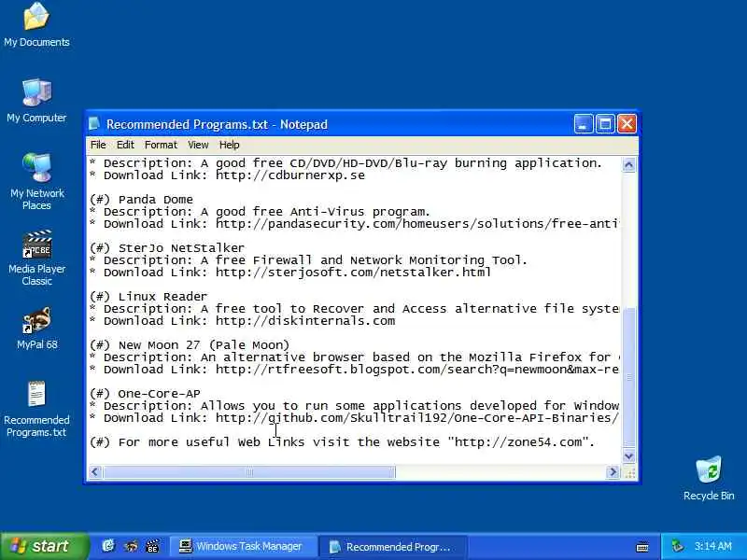The height and width of the screenshot is (560, 747).
Task: Click vertical scrollbar up arrow
Action: 628,165
